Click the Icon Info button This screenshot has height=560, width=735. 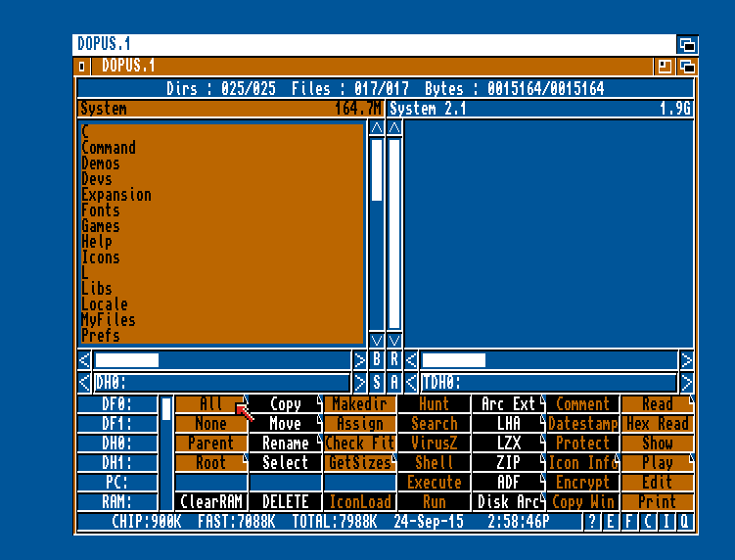pos(583,463)
